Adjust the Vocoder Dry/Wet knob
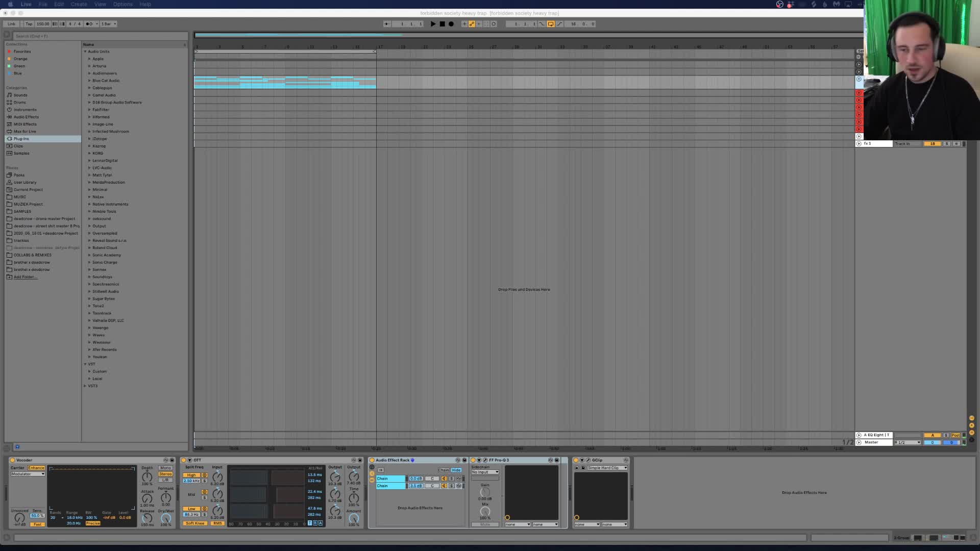Screen dimensions: 980x551 166,518
